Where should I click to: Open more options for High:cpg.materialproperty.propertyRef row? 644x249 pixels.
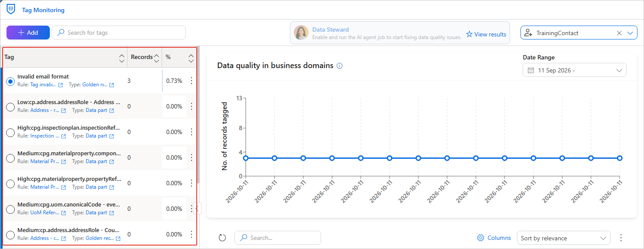(x=192, y=183)
